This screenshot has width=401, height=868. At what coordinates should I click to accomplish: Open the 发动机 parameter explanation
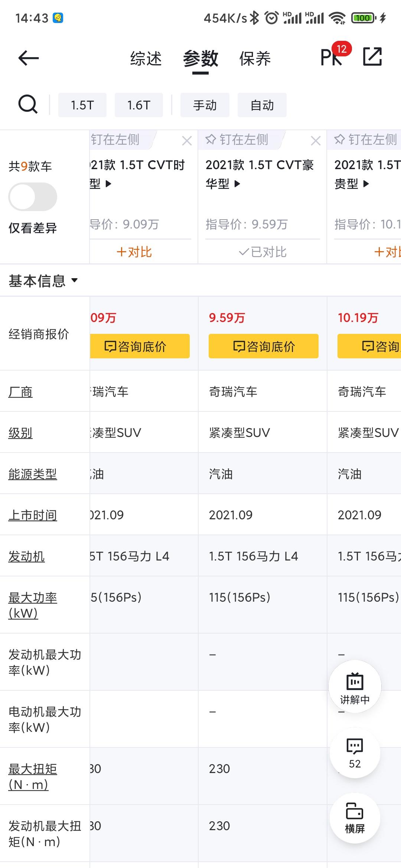point(26,556)
